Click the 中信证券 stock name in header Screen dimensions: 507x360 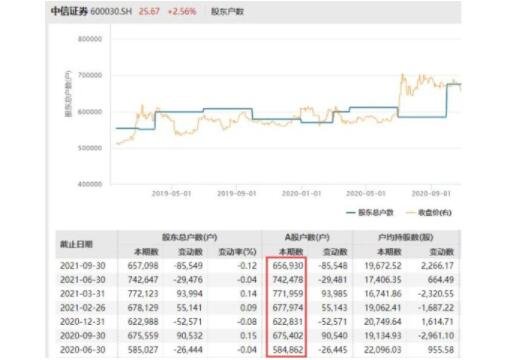[69, 11]
